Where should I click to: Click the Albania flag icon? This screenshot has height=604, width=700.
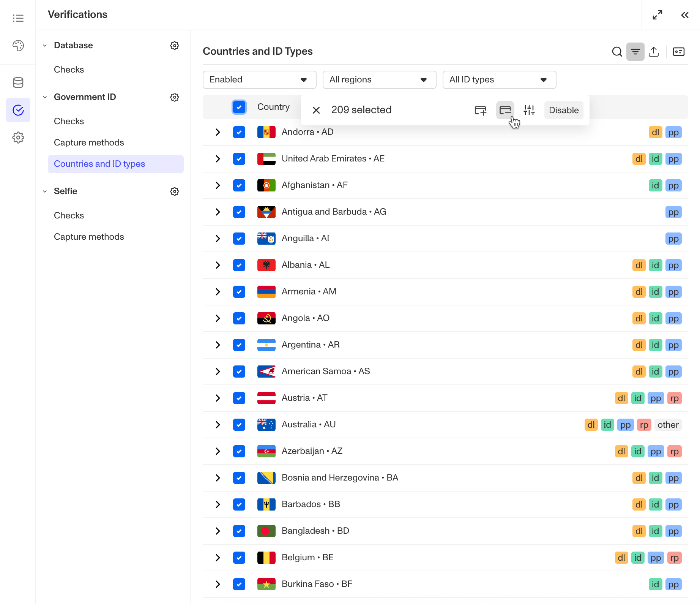click(x=266, y=265)
